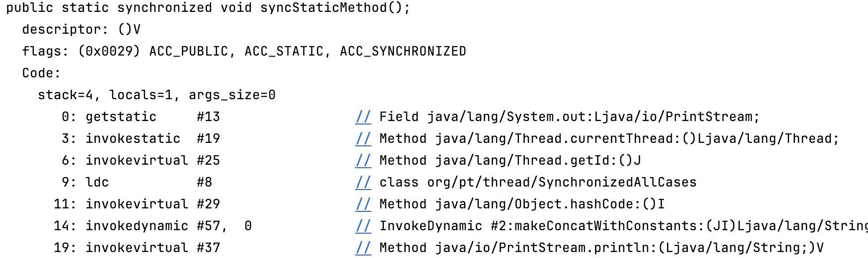Click the ldc instruction
The width and height of the screenshot is (868, 258).
click(x=97, y=183)
